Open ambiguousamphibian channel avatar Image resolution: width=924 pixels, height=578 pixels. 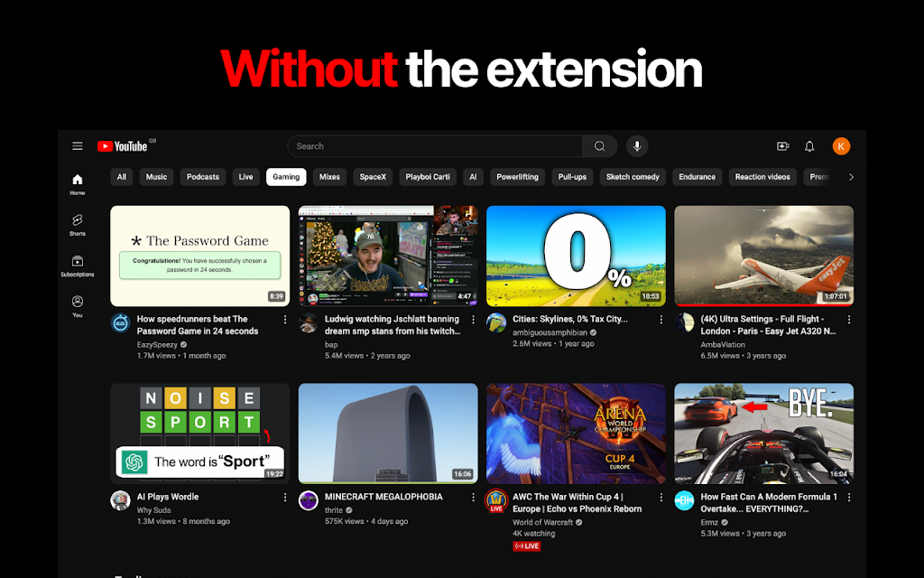click(x=496, y=323)
